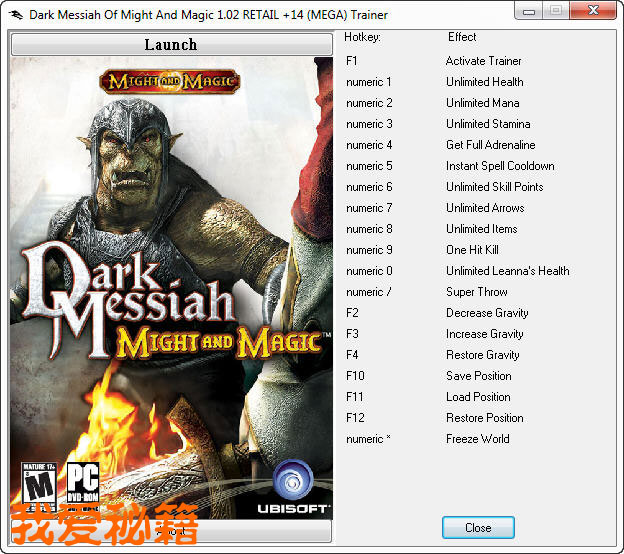
Task: Minimize the trainer window
Action: [x=531, y=12]
